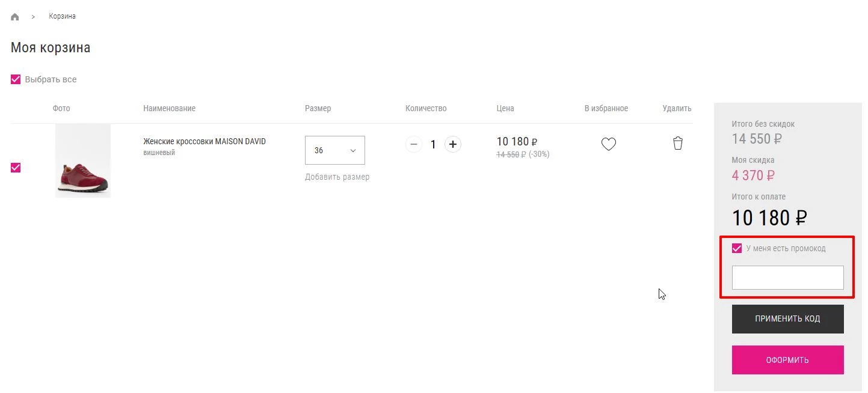Open the sneakers product thumbnail

click(83, 160)
